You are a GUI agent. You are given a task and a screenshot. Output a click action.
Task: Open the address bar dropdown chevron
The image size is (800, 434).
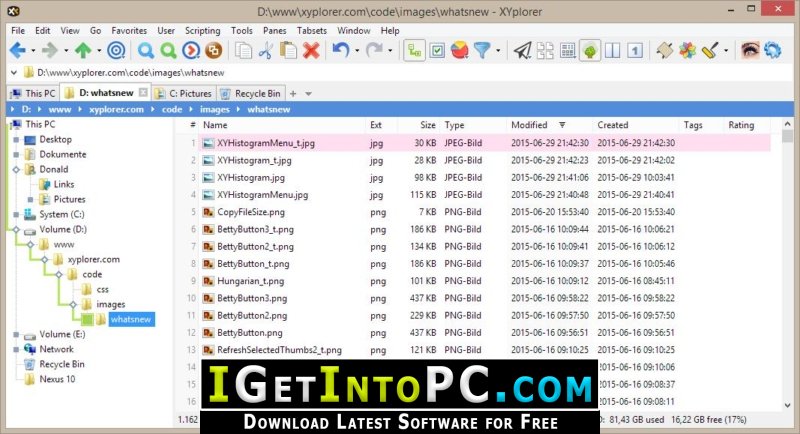(14, 72)
